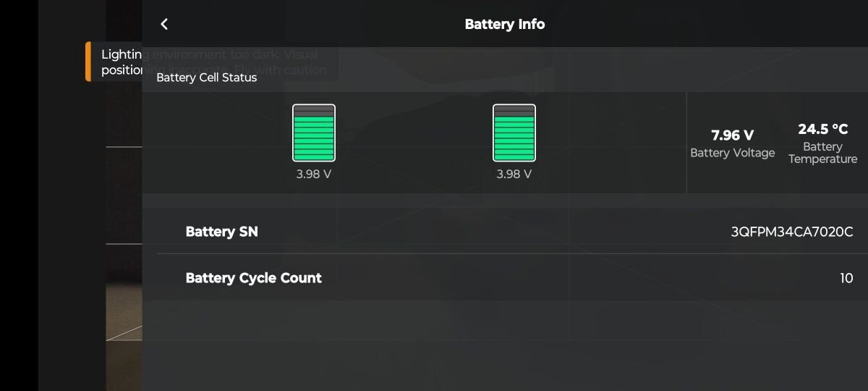Tap the cycle count value 10
868x391 pixels.
pos(846,278)
